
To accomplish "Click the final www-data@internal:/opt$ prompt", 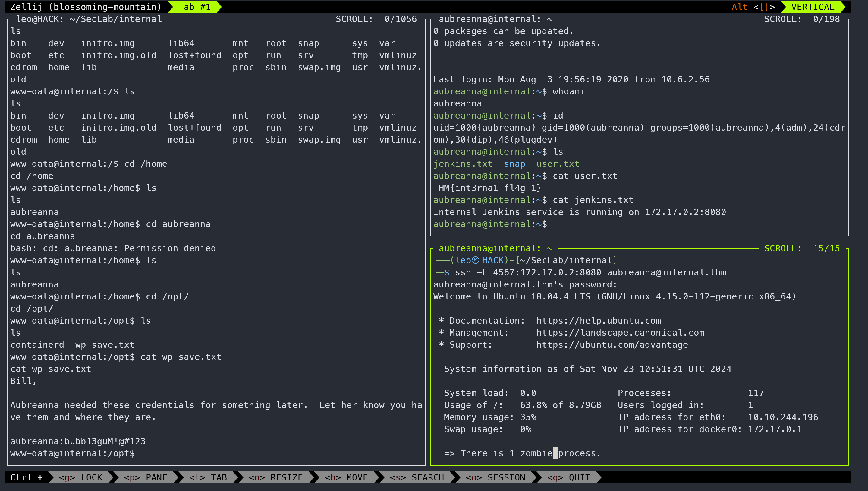I will 72,453.
